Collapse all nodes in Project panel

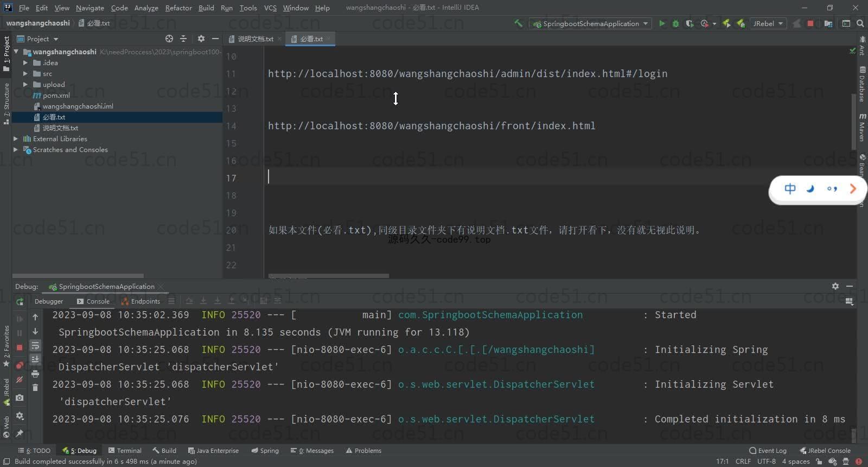tap(183, 39)
